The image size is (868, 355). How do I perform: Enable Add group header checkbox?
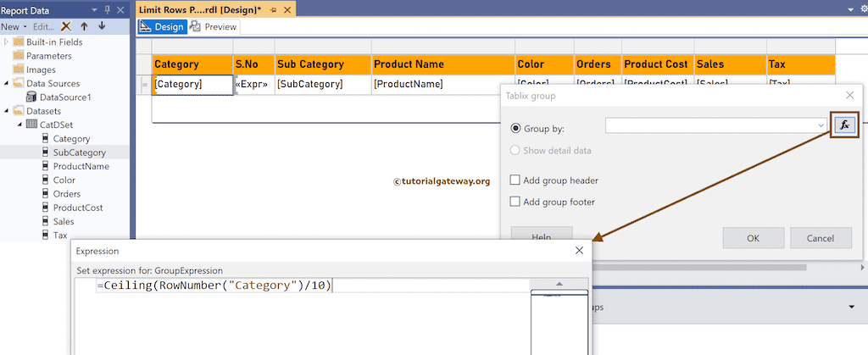[515, 180]
